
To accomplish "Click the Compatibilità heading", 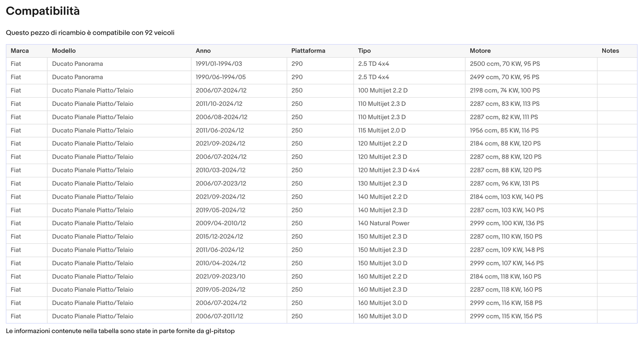I will click(43, 11).
